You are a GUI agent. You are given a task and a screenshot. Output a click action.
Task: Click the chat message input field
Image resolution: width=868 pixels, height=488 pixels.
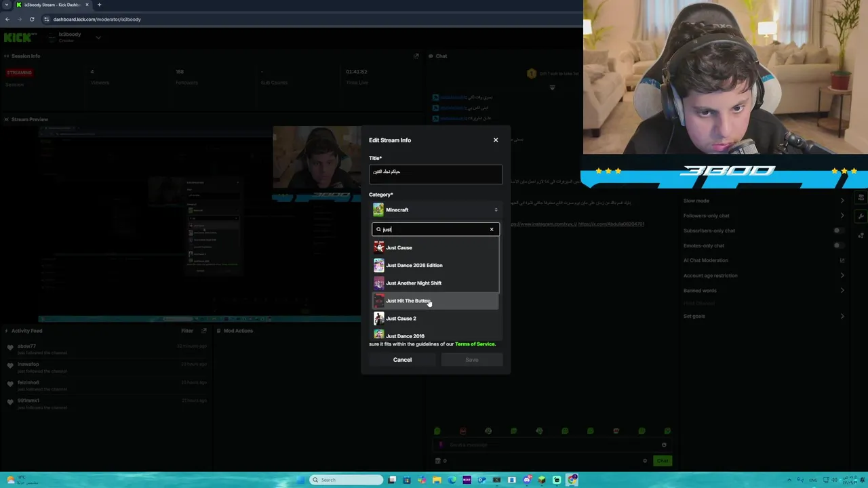pos(553,445)
